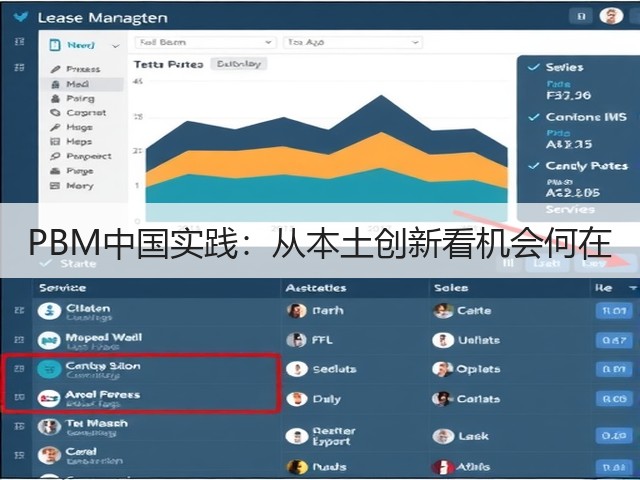Click the Soles column header

pyautogui.click(x=451, y=288)
